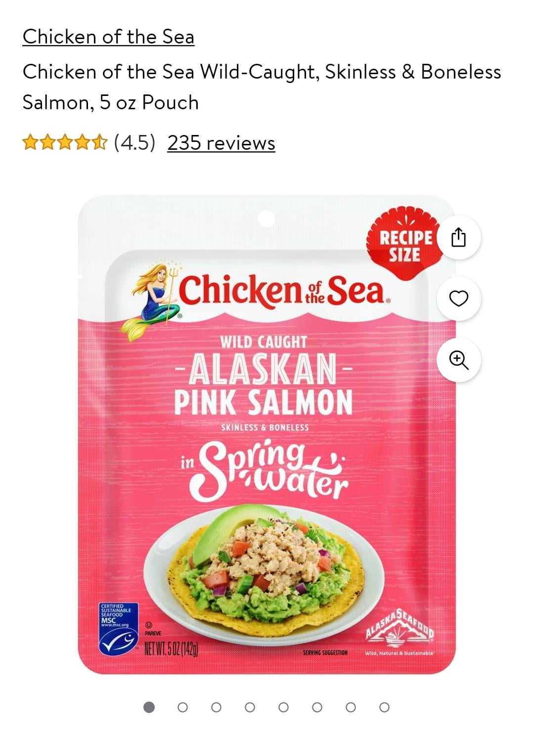Go to second product image dot
Viewport: 534px width, 756px height.
tap(182, 707)
